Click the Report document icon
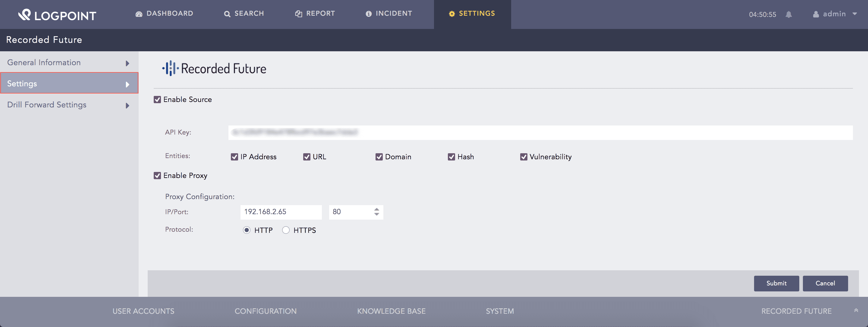 click(x=299, y=14)
